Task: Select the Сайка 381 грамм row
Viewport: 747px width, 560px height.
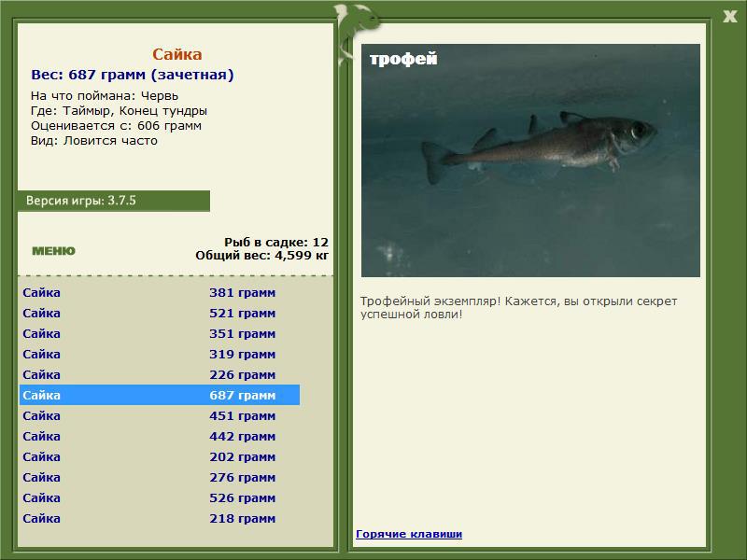Action: click(x=160, y=292)
